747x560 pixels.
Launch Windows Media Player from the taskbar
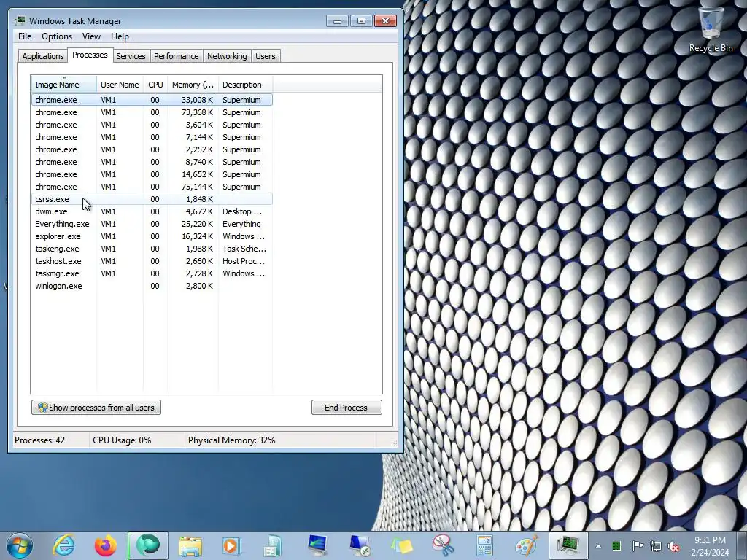coord(231,545)
